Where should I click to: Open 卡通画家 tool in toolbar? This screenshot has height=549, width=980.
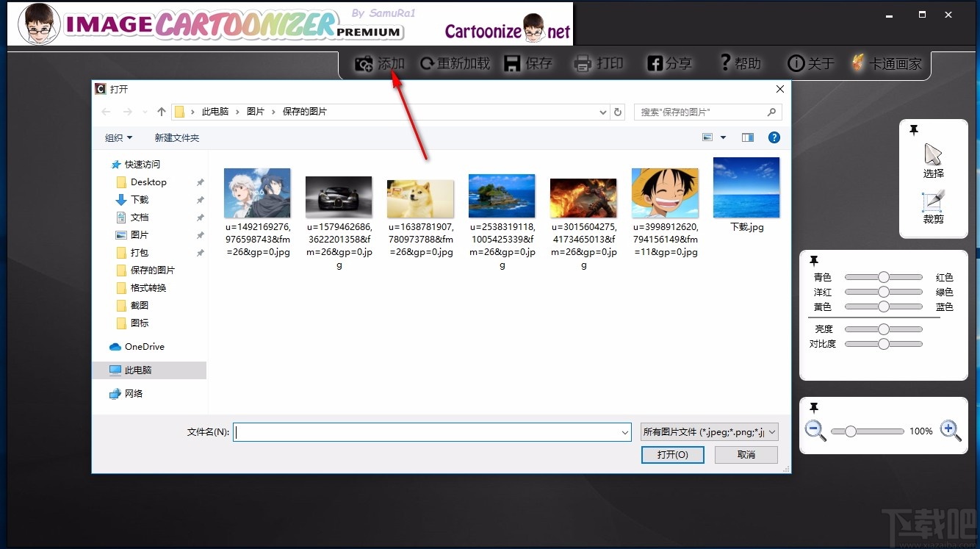tap(886, 64)
